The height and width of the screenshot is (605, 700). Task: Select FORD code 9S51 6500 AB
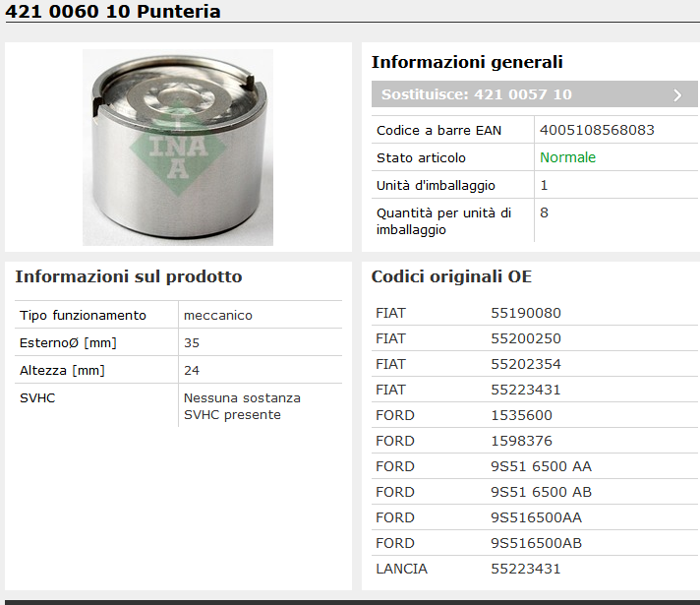tap(541, 492)
